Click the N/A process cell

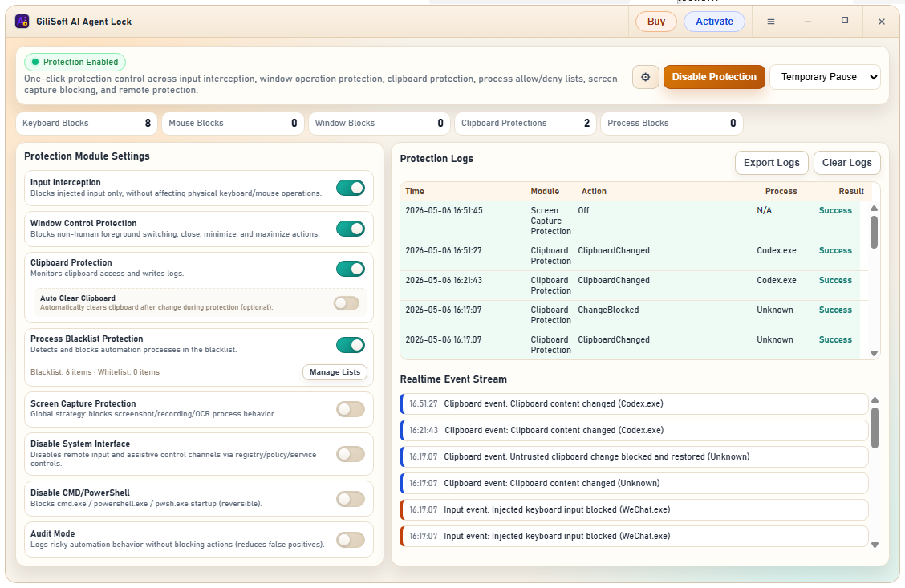point(764,211)
